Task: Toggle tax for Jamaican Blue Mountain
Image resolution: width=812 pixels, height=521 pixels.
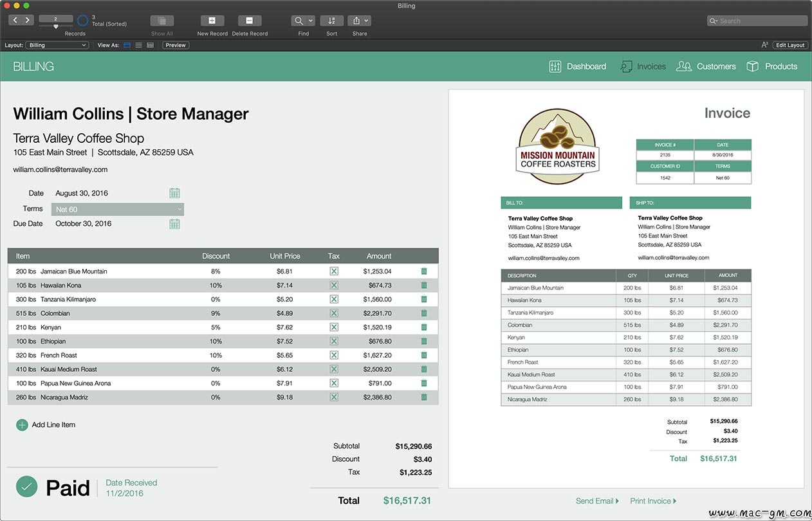Action: (333, 271)
